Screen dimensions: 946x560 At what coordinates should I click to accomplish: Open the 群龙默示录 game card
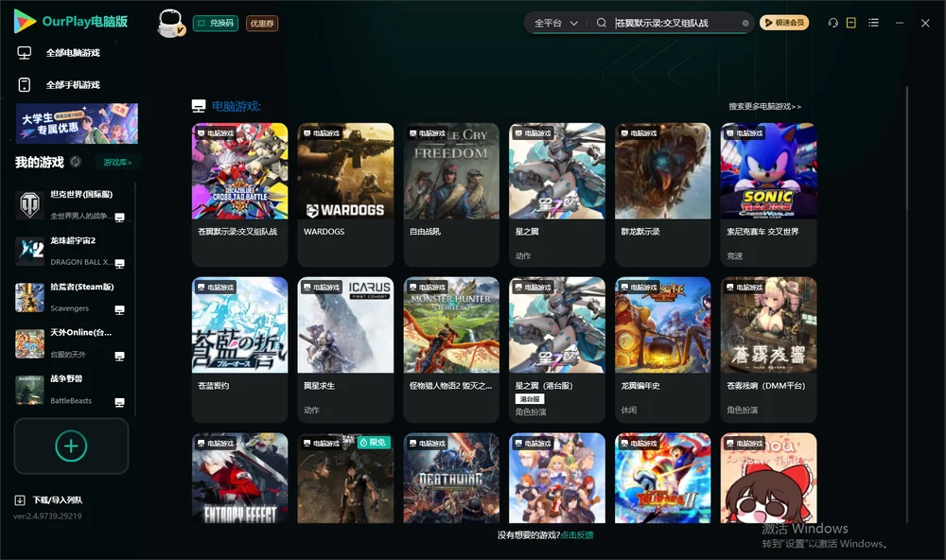663,194
